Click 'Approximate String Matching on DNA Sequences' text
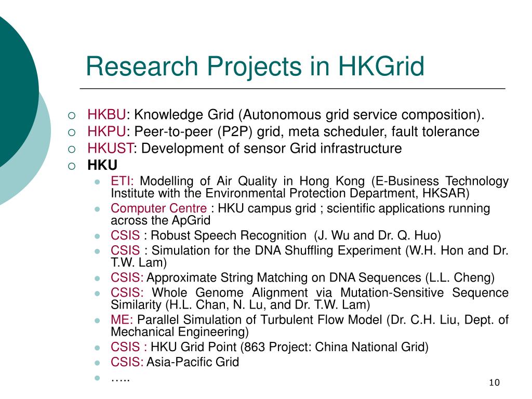The image size is (532, 399). point(284,278)
